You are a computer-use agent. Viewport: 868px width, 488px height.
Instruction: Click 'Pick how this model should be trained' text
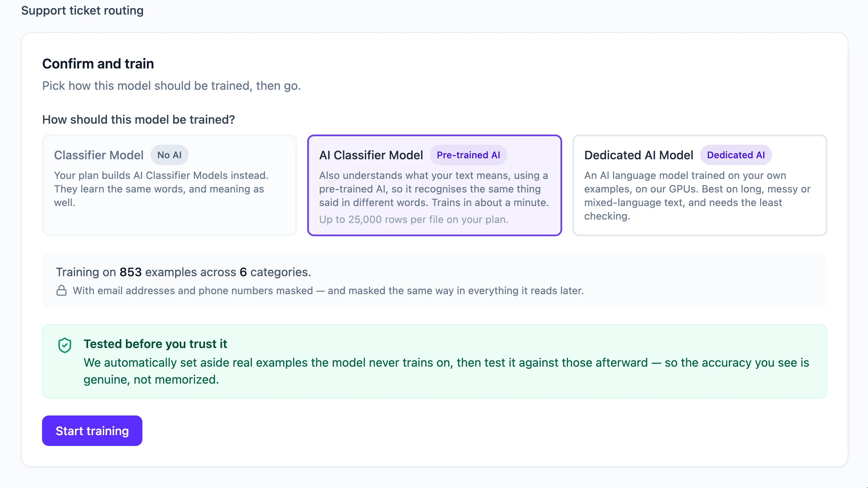[x=172, y=86]
